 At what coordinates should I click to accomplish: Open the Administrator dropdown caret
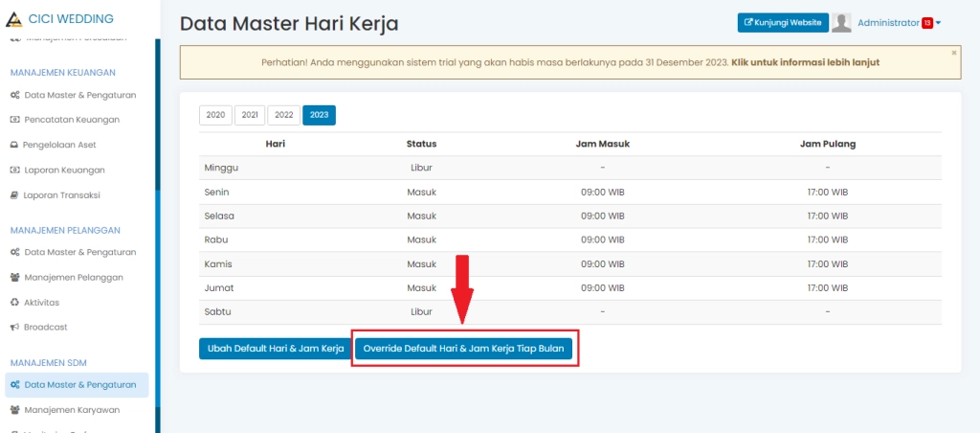[x=938, y=23]
